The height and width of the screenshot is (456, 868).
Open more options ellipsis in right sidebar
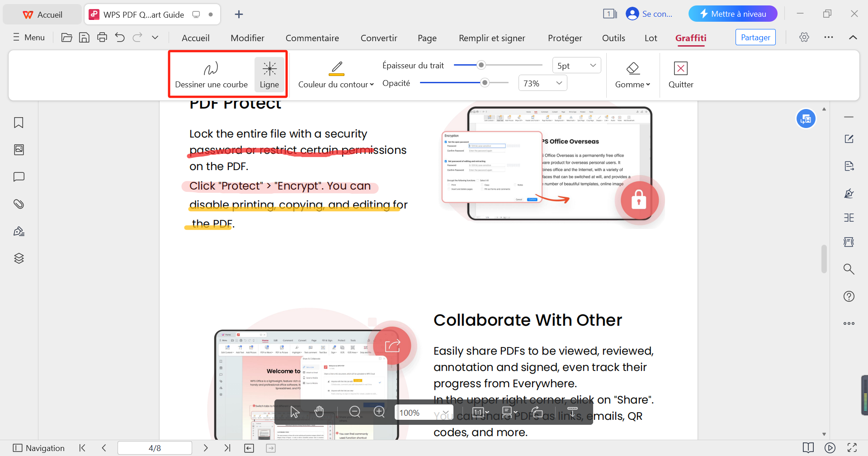tap(849, 323)
